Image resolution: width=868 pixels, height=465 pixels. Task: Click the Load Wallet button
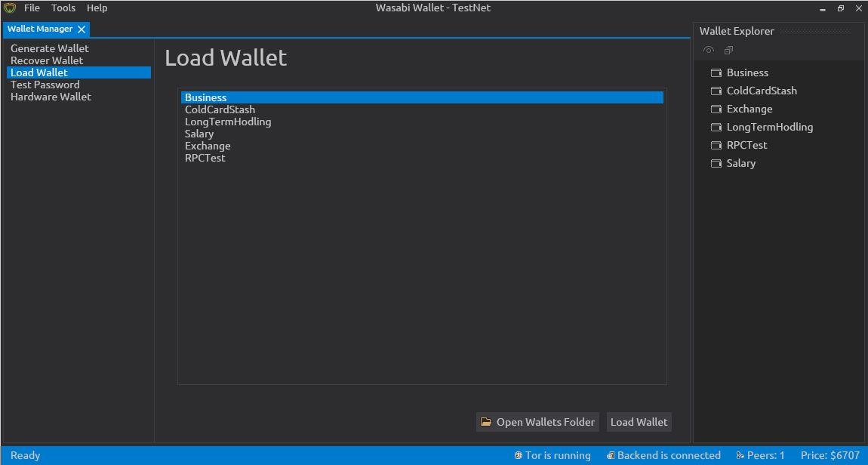pos(639,422)
